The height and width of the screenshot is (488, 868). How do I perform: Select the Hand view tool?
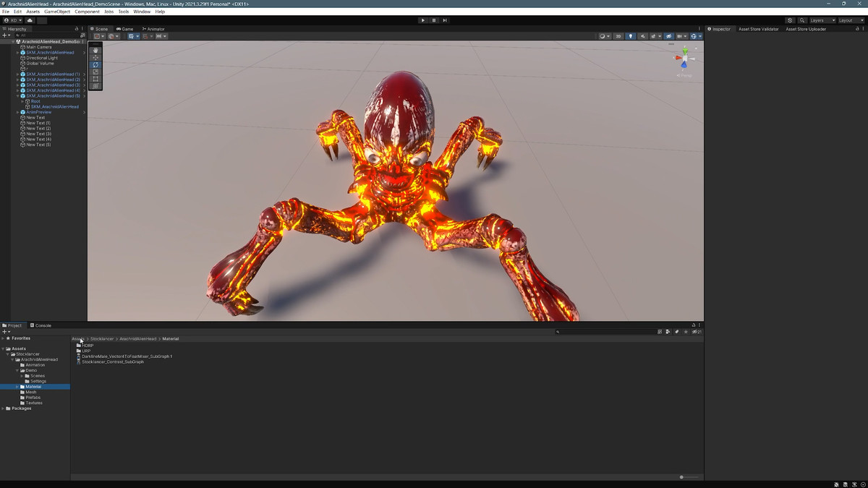pos(95,51)
